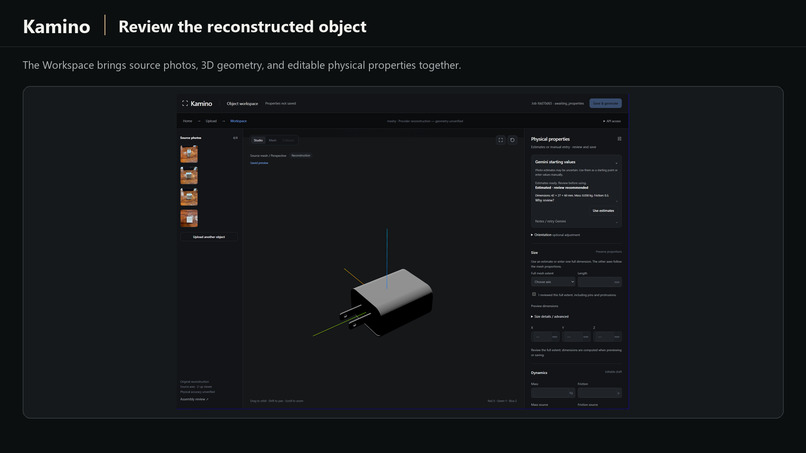Image resolution: width=806 pixels, height=453 pixels.
Task: Click the Friction input field
Action: point(599,393)
